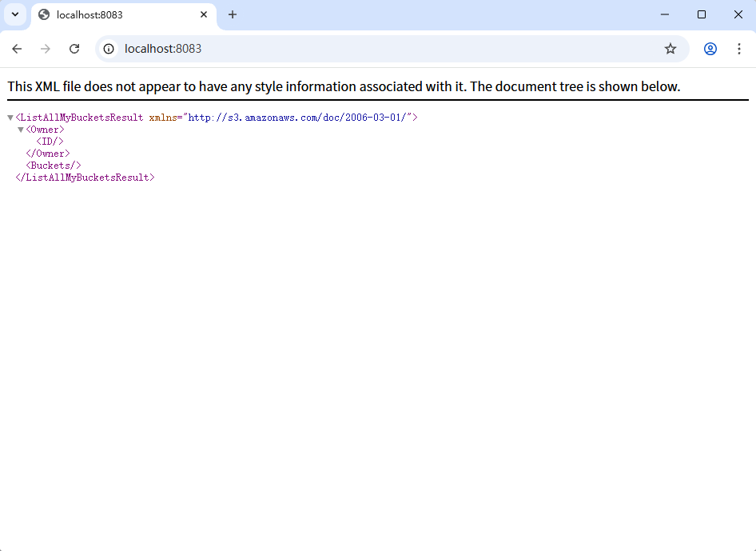Screen dimensions: 756x551
Task: Click the Buckets element
Action: coord(54,166)
